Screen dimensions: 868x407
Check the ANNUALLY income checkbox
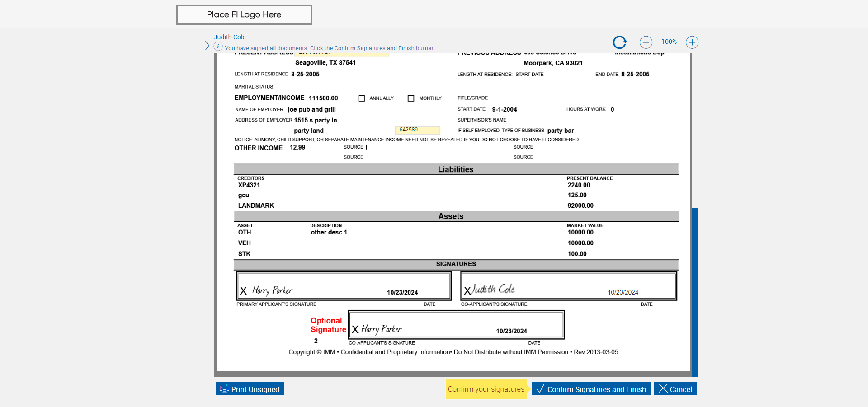[x=362, y=98]
